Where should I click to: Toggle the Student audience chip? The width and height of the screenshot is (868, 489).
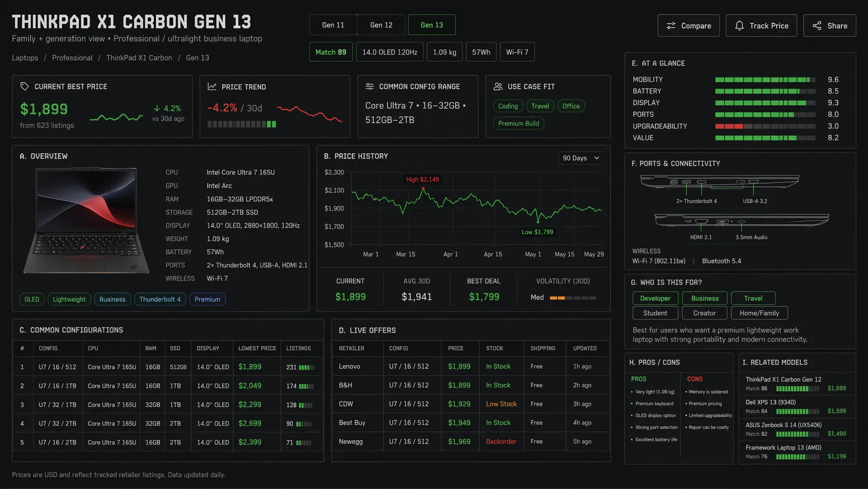(655, 313)
